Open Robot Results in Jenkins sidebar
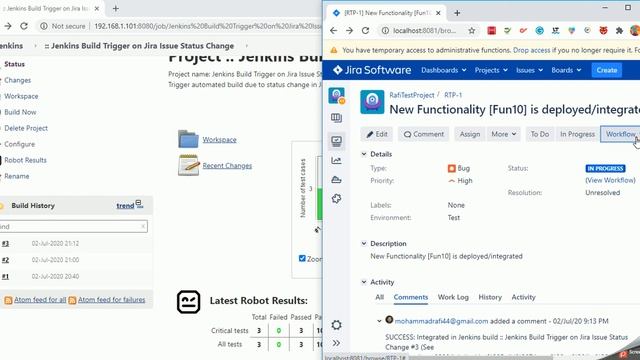The width and height of the screenshot is (640, 360). [25, 160]
